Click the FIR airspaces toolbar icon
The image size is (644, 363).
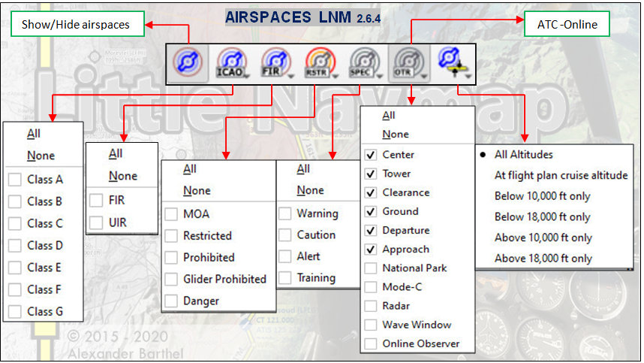click(x=275, y=63)
